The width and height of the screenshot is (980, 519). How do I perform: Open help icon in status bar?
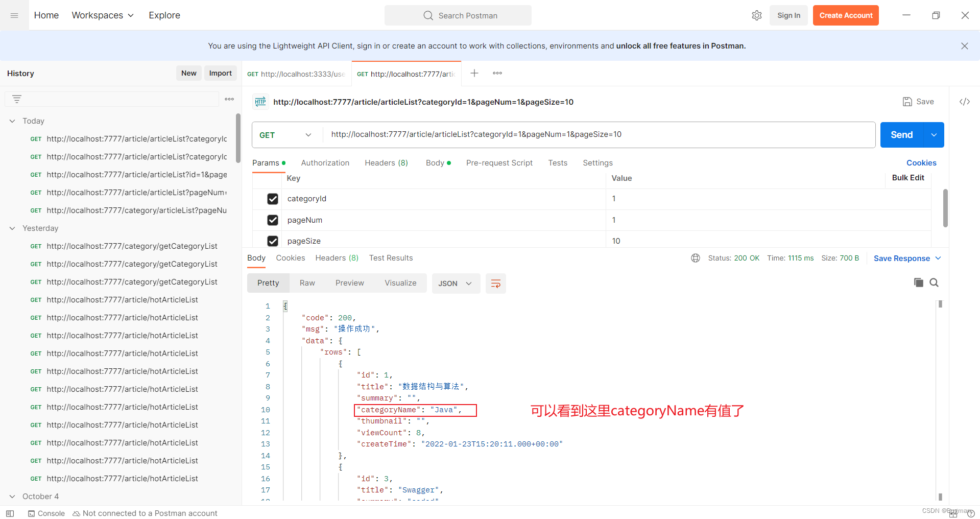point(971,513)
